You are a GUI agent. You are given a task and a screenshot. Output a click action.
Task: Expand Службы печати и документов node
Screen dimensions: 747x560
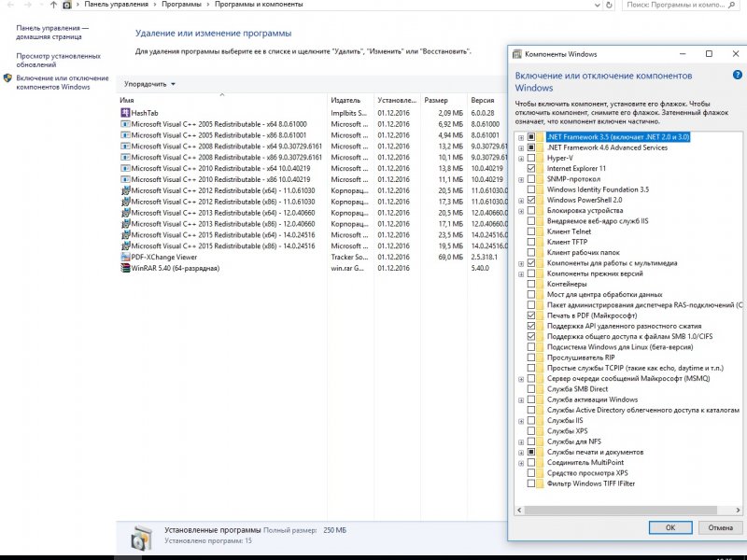tap(521, 453)
